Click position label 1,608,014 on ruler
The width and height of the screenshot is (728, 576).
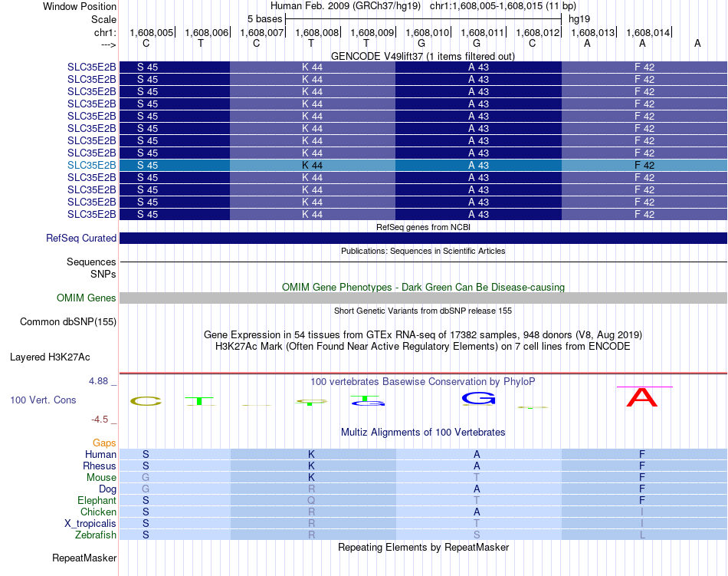click(648, 32)
